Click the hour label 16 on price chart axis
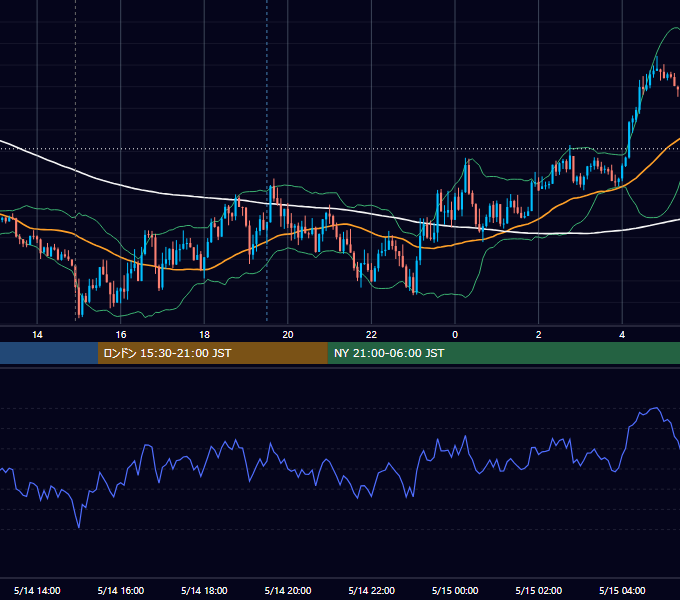The height and width of the screenshot is (600, 680). point(121,335)
